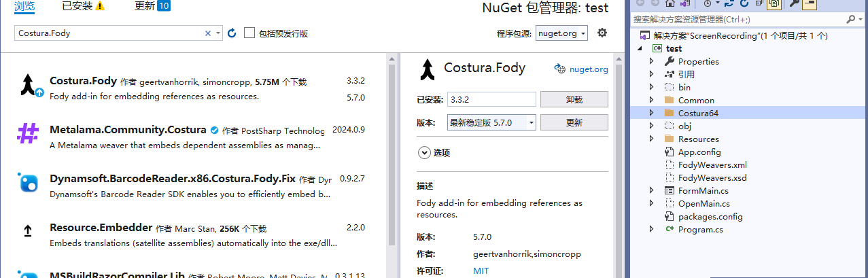Screen dimensions: 868x278
Task: Expand the Properties node
Action: [651, 61]
